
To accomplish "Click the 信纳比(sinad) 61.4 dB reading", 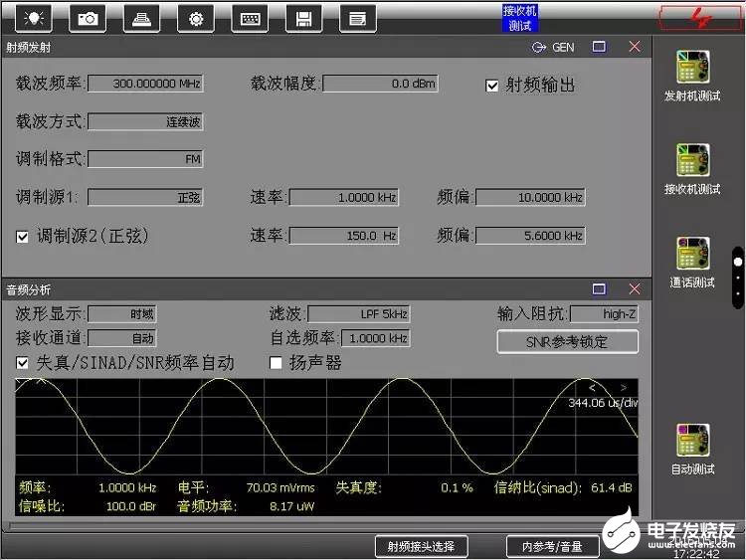I will coord(563,487).
